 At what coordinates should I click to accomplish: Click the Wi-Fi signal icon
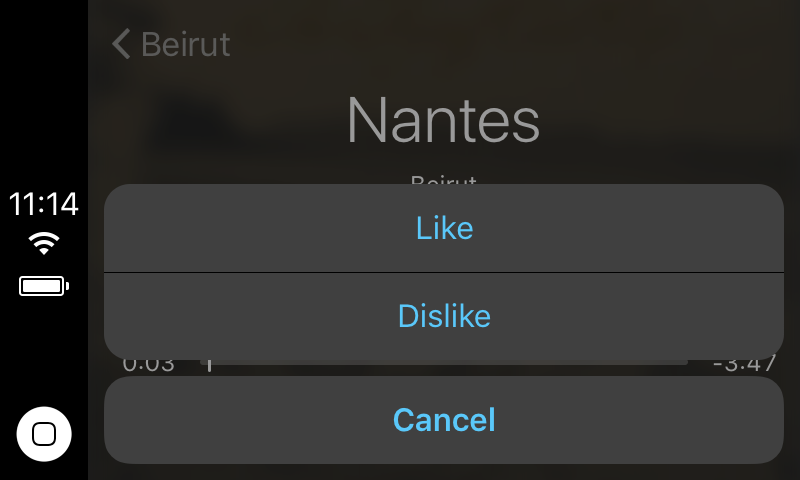click(43, 243)
